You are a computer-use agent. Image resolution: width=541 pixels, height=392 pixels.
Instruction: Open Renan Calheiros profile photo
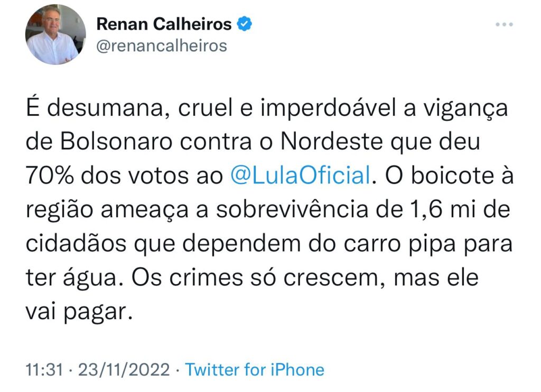(55, 34)
